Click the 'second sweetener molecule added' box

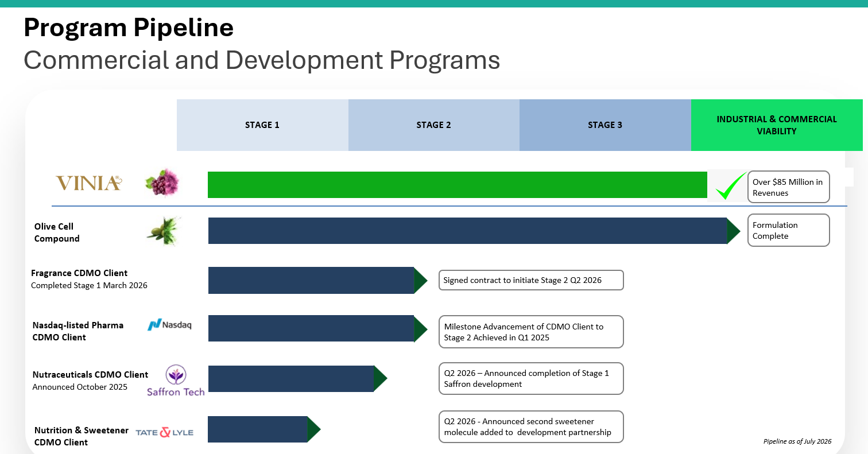tap(531, 426)
